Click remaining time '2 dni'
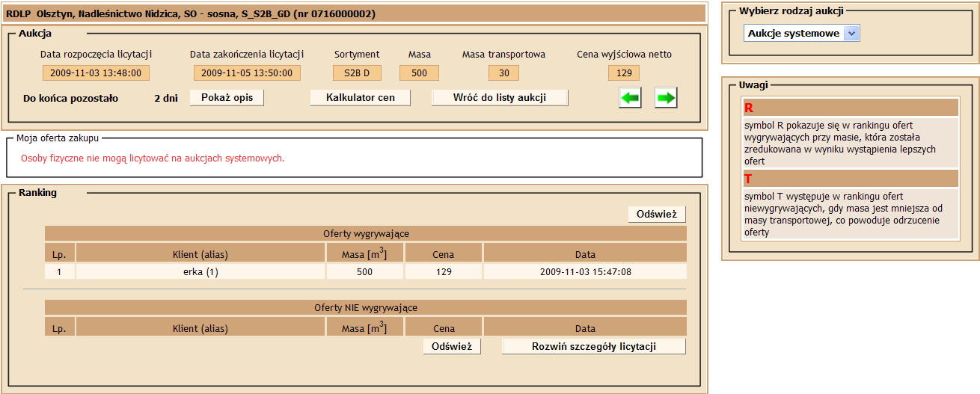The width and height of the screenshot is (980, 394). coord(166,98)
